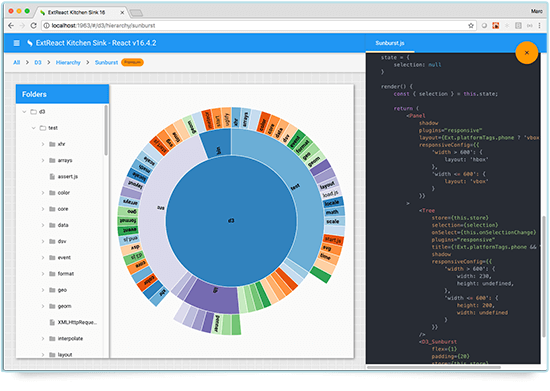Expand the core folder node
This screenshot has height=391, width=550.
point(43,209)
